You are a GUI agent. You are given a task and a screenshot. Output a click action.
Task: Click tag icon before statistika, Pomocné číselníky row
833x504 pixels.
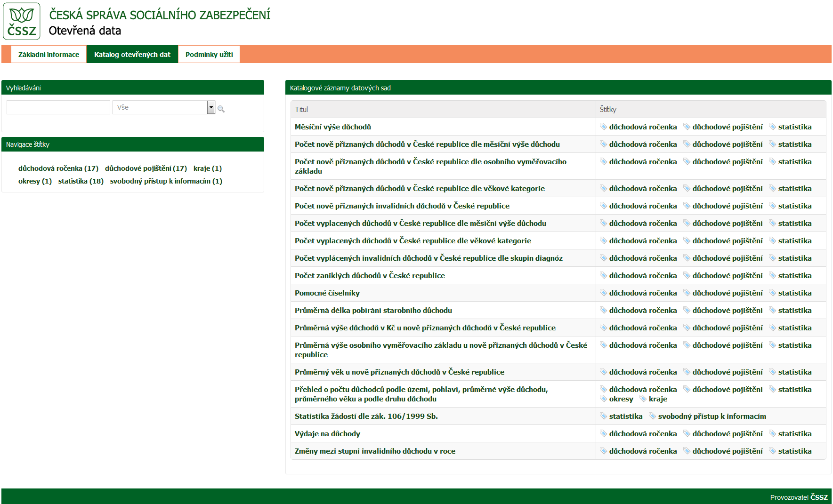coord(773,293)
